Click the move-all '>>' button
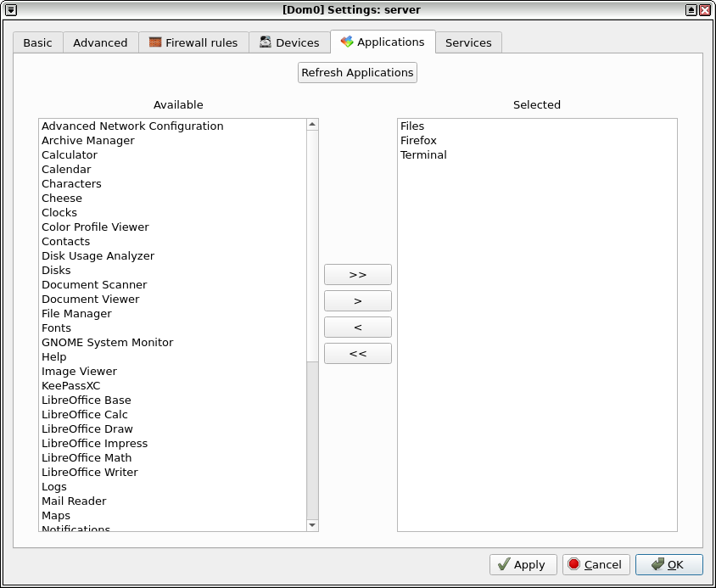 coord(357,274)
